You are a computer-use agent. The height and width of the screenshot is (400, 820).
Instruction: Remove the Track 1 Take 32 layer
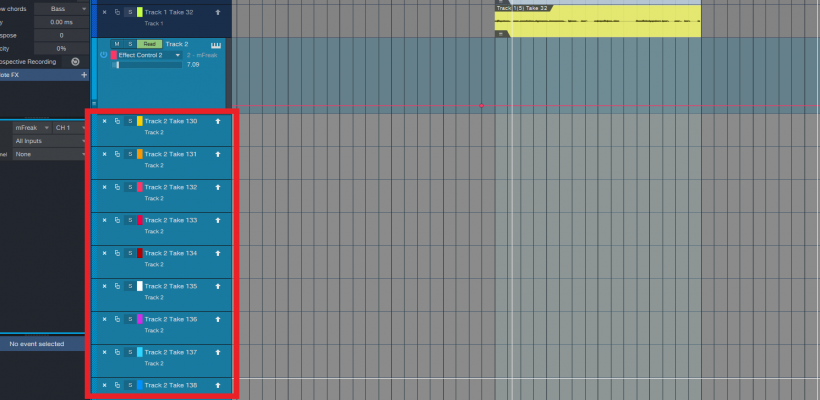[x=104, y=12]
